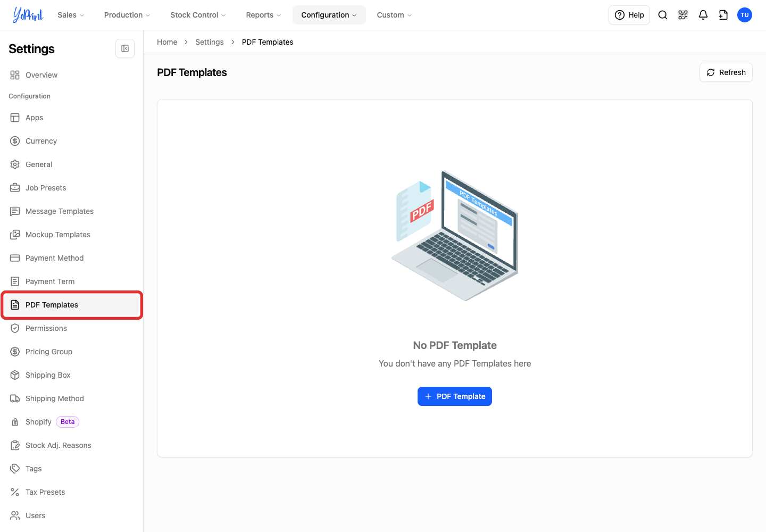Click the document export icon in the header
766x532 pixels.
(723, 15)
